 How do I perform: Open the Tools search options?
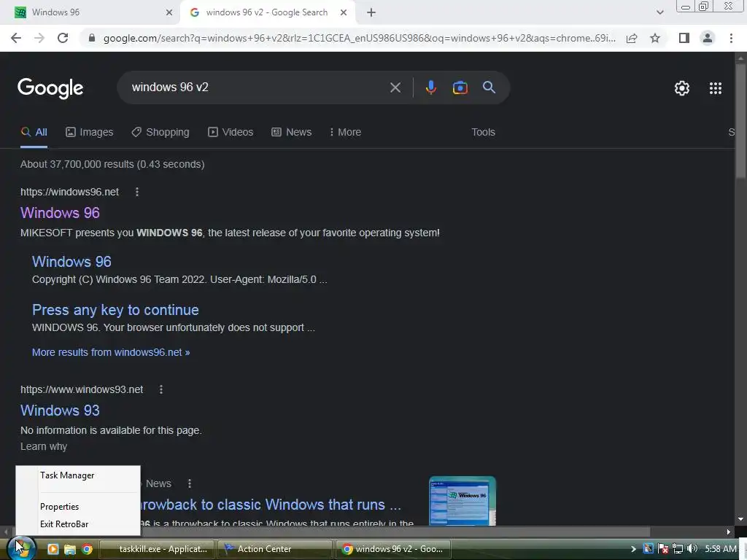point(483,133)
